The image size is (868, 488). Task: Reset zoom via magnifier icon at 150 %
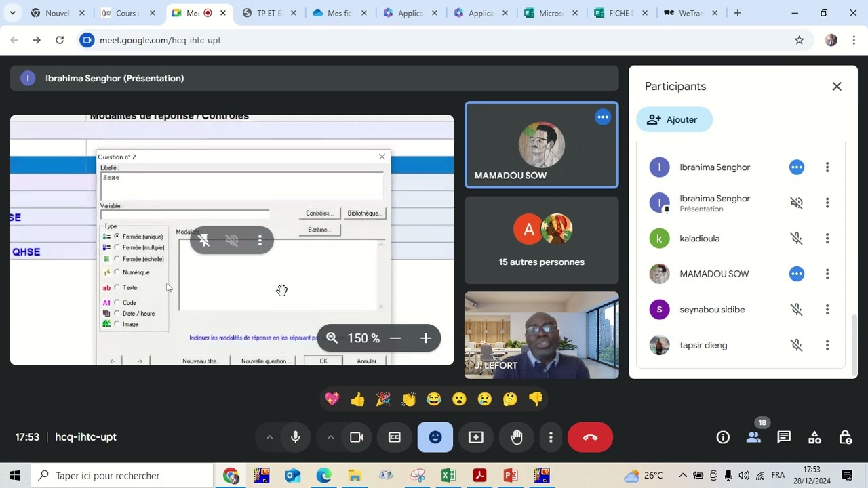(332, 338)
